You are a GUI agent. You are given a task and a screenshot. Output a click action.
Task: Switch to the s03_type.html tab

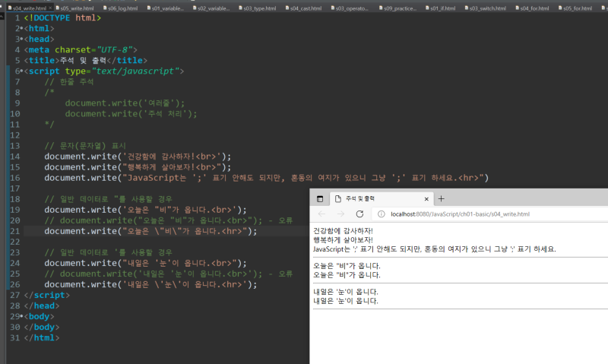pyautogui.click(x=258, y=8)
